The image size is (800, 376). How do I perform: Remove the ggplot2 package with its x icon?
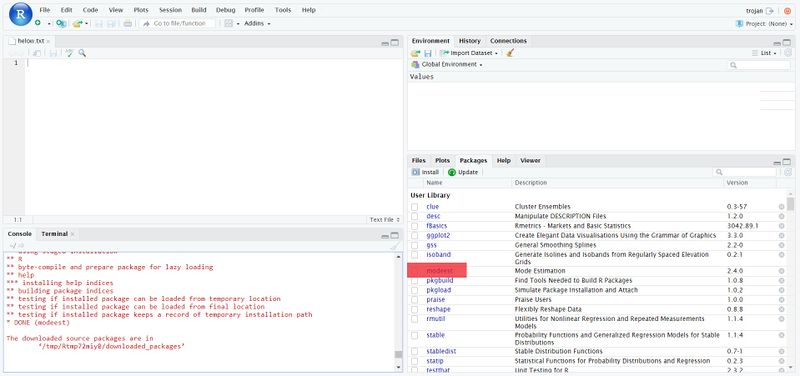pyautogui.click(x=781, y=235)
